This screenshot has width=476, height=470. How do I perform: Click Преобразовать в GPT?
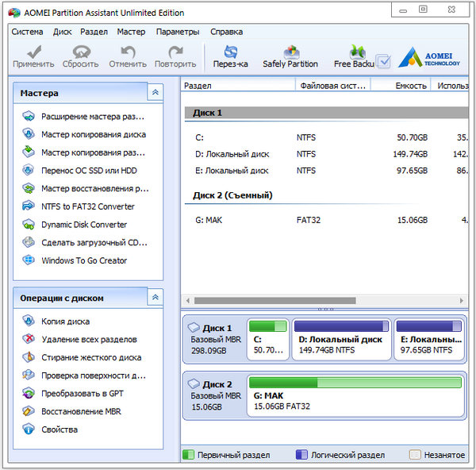[82, 394]
